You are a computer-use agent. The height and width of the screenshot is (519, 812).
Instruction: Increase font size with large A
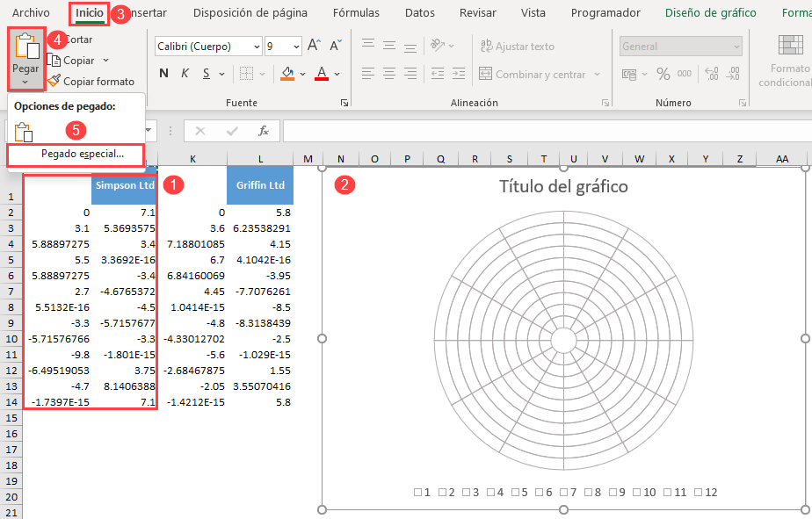click(x=314, y=46)
